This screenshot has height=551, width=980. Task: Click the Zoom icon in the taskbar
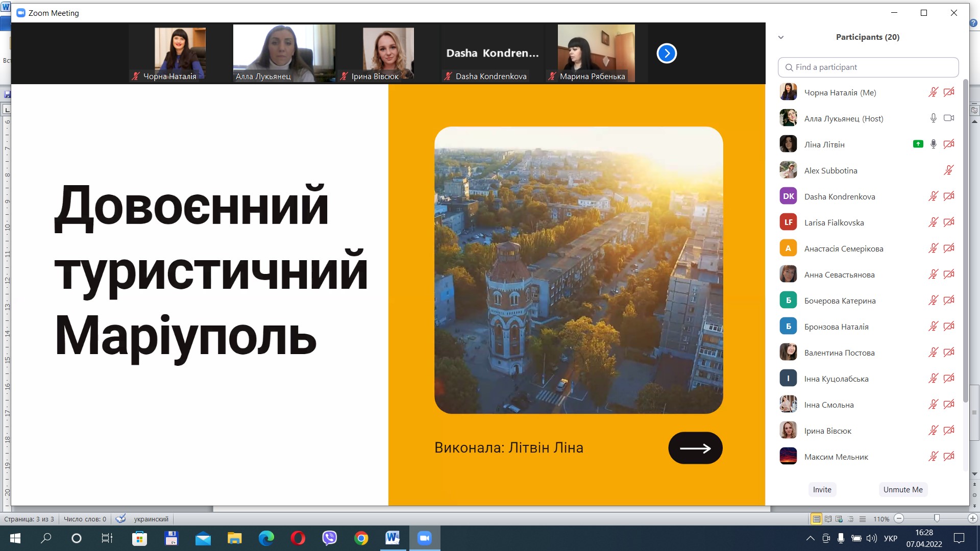point(424,538)
